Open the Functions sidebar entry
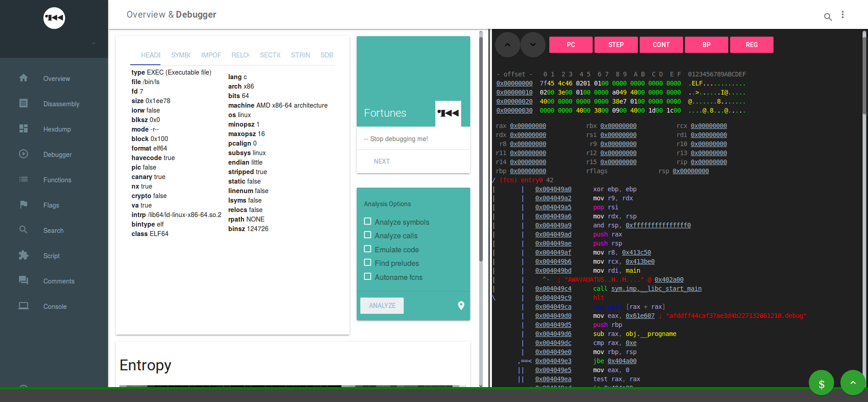 [x=54, y=180]
